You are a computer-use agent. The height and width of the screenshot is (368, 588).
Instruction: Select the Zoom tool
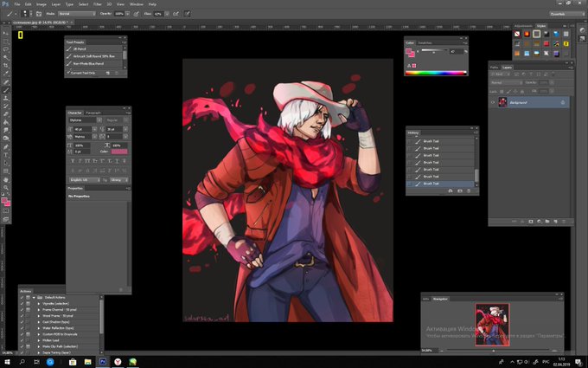pos(6,188)
